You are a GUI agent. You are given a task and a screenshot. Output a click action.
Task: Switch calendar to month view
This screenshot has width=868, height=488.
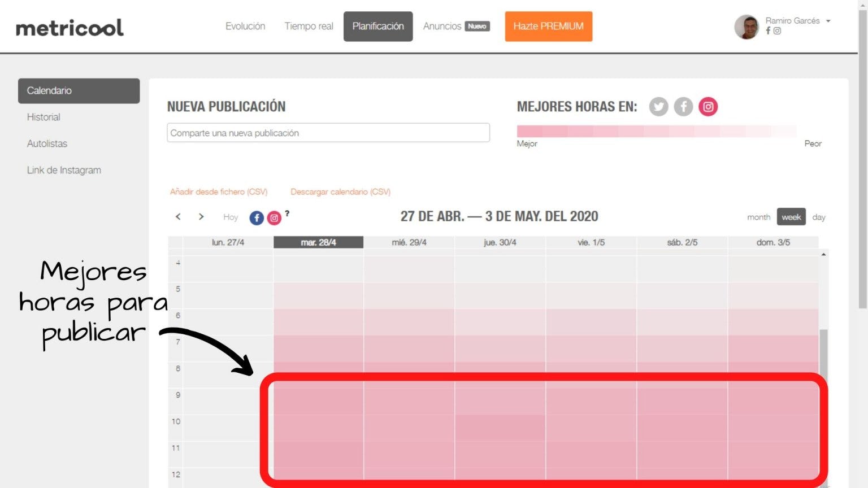tap(758, 217)
